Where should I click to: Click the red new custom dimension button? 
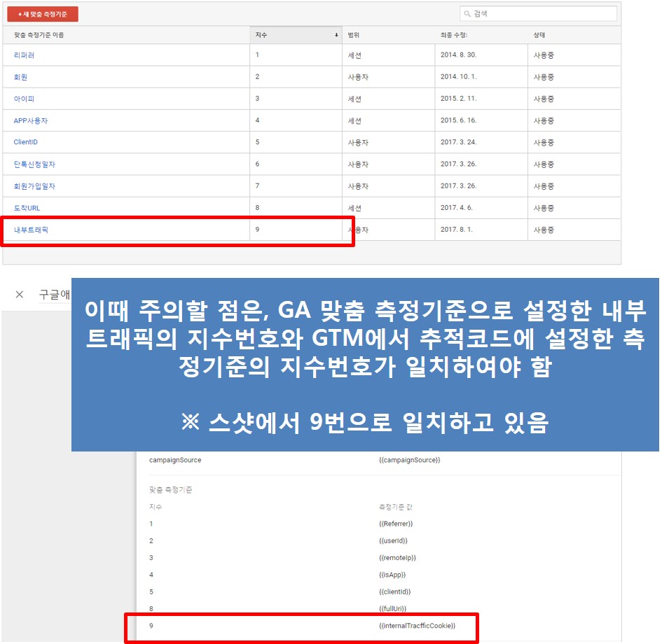point(43,14)
